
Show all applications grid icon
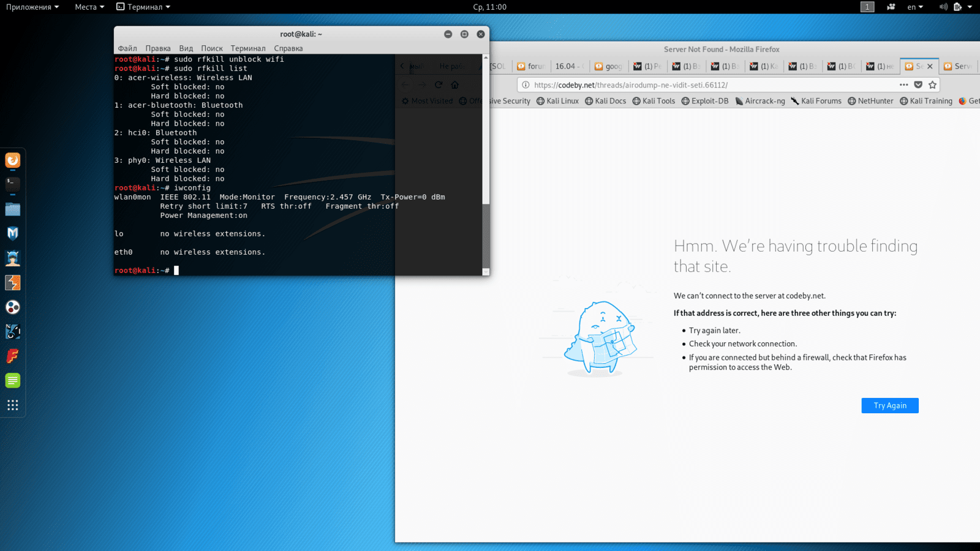13,405
